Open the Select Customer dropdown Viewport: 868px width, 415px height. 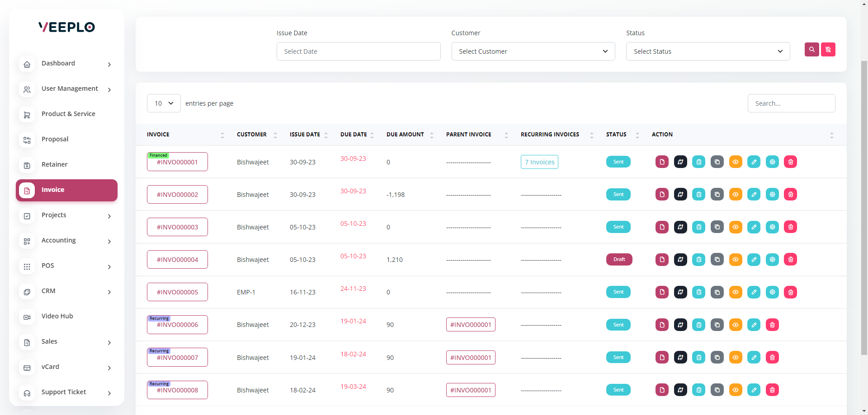[x=533, y=51]
